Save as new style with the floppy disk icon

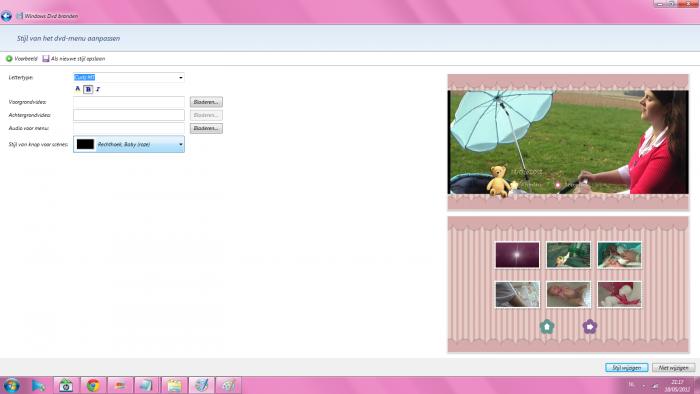tap(46, 58)
